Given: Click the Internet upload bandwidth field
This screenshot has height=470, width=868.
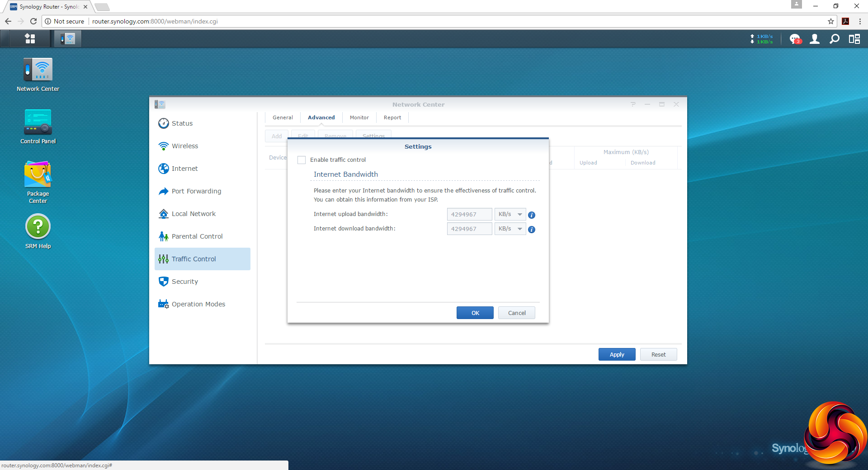Looking at the screenshot, I should pos(469,215).
